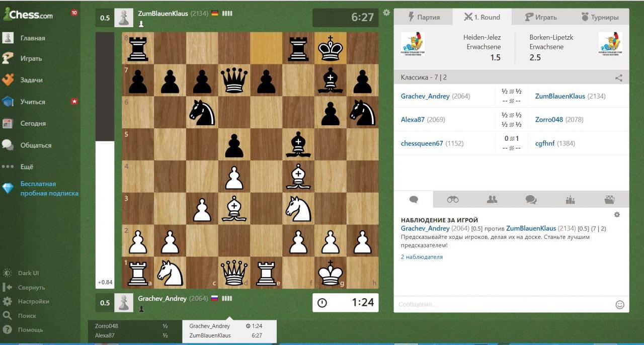Click the Borken-Lipetzk team logo
This screenshot has width=644, height=345.
click(610, 44)
